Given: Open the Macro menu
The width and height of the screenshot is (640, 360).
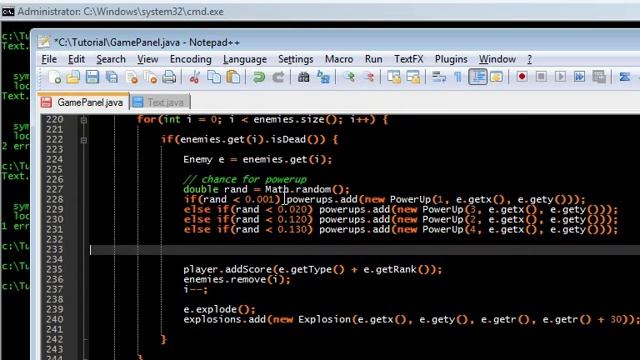Looking at the screenshot, I should pyautogui.click(x=339, y=59).
